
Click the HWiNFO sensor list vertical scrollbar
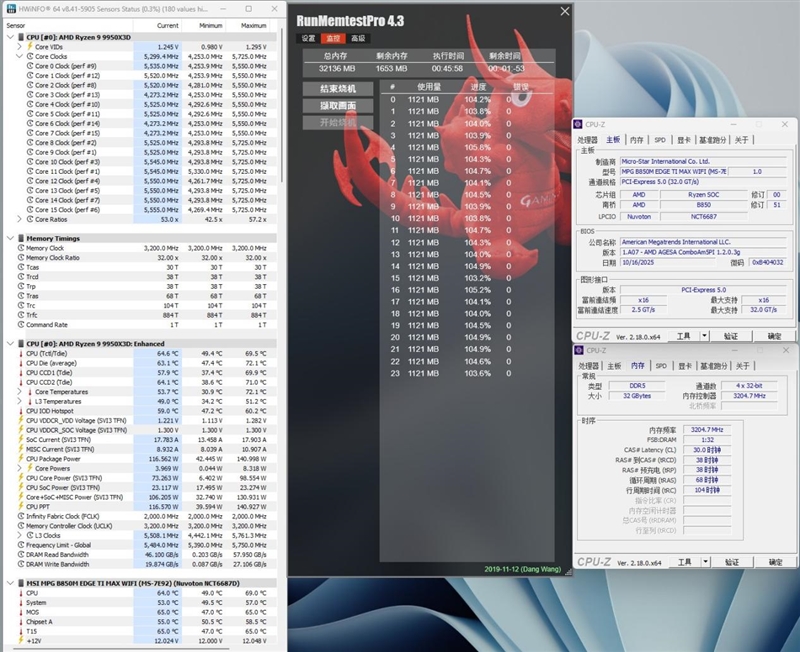click(283, 300)
